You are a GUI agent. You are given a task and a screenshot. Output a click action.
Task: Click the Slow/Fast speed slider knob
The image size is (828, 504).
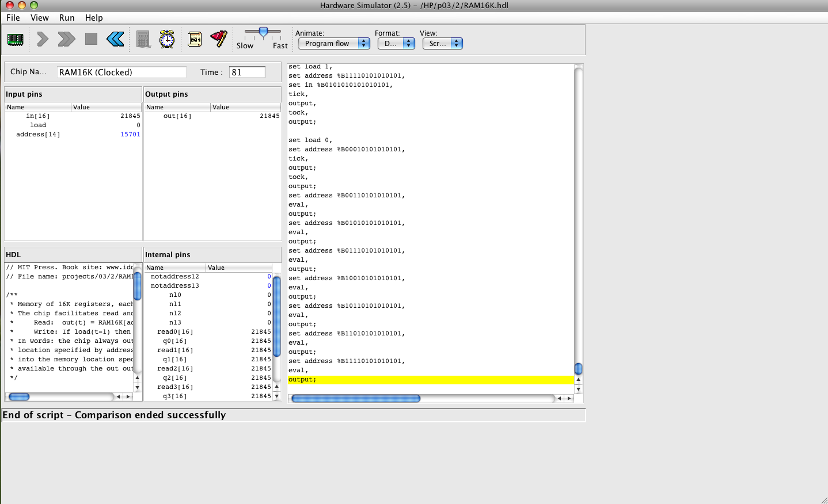pyautogui.click(x=263, y=32)
